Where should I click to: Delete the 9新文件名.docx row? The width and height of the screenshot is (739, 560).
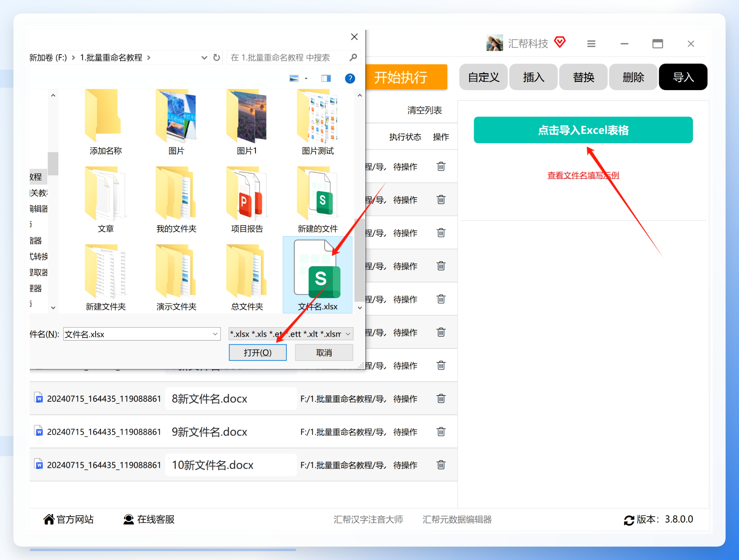[x=441, y=431]
